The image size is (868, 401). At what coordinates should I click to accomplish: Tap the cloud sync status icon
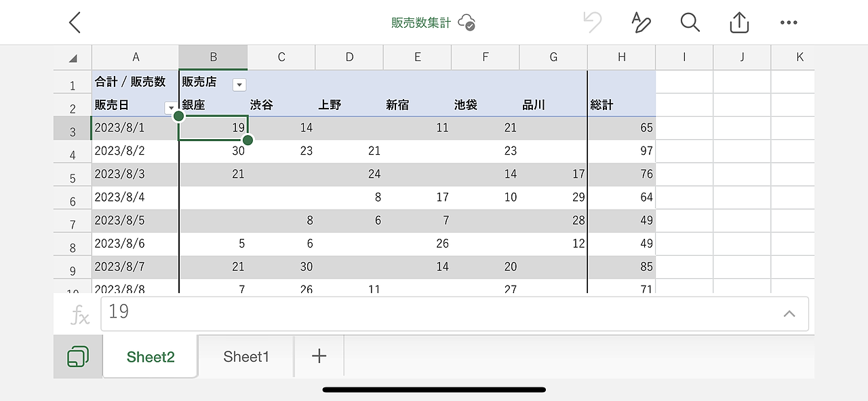467,22
